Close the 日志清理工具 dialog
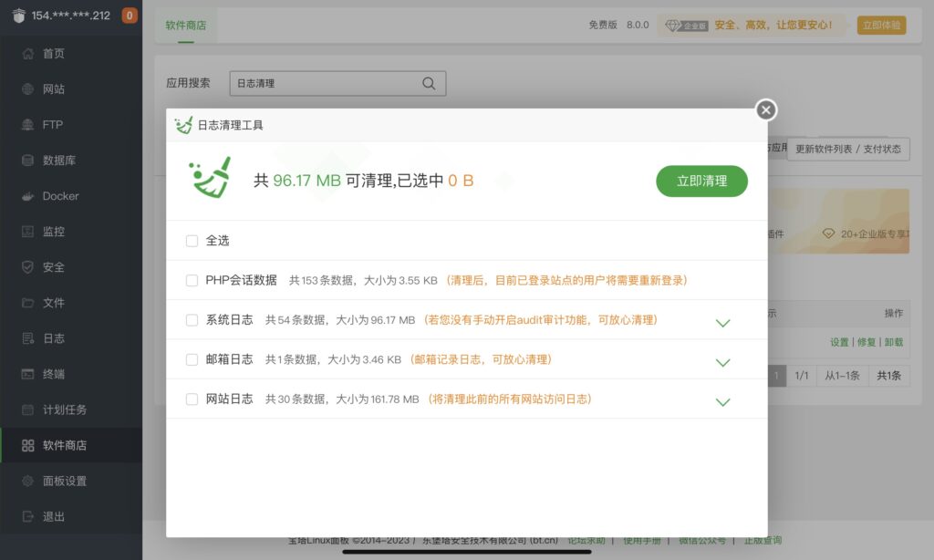Screen dimensions: 934x560 pos(766,110)
